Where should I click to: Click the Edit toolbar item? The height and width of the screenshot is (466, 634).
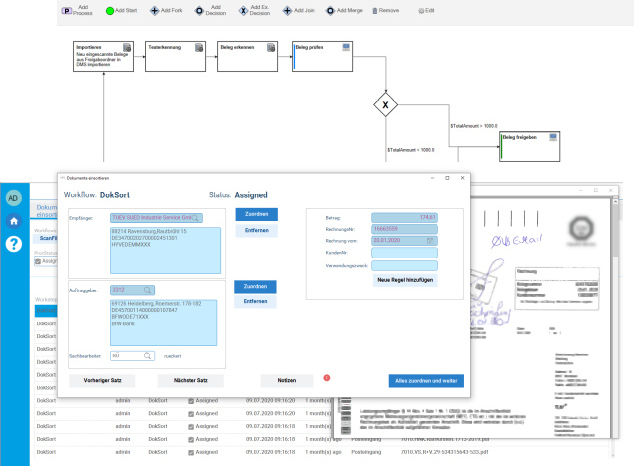(427, 11)
